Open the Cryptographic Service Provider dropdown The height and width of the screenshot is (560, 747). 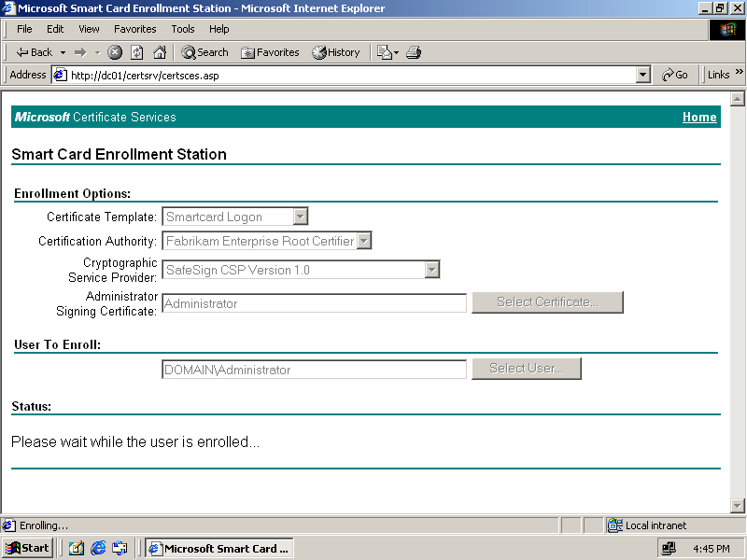pos(431,270)
